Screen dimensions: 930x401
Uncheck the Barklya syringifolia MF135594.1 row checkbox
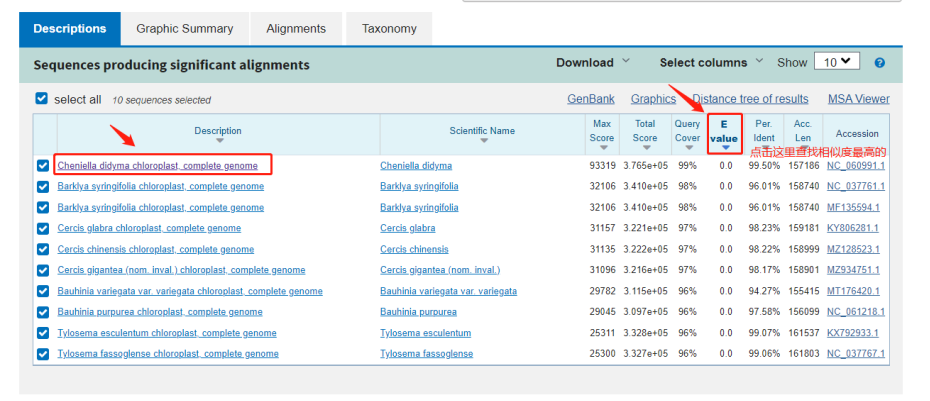pos(43,207)
